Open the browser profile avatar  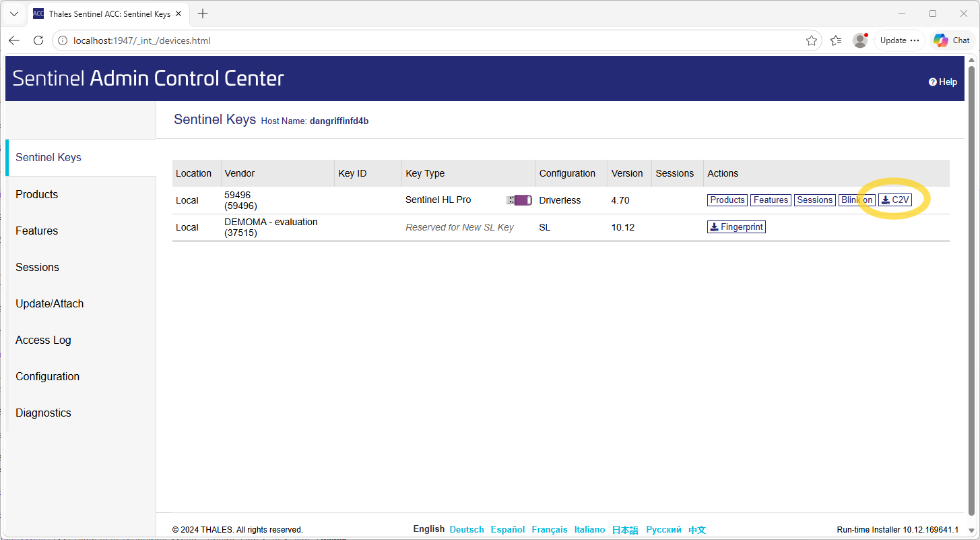(860, 40)
